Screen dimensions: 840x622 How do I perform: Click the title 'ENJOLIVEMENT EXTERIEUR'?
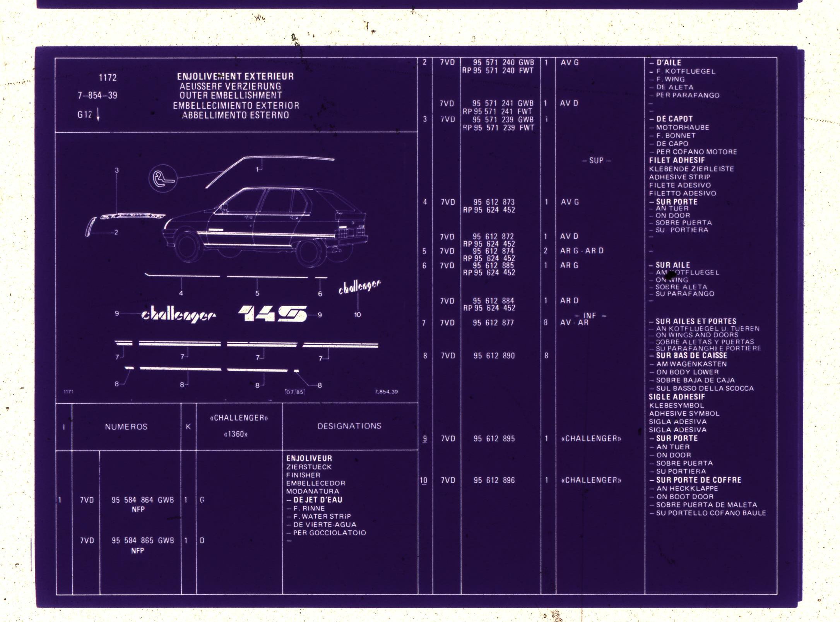coord(235,76)
